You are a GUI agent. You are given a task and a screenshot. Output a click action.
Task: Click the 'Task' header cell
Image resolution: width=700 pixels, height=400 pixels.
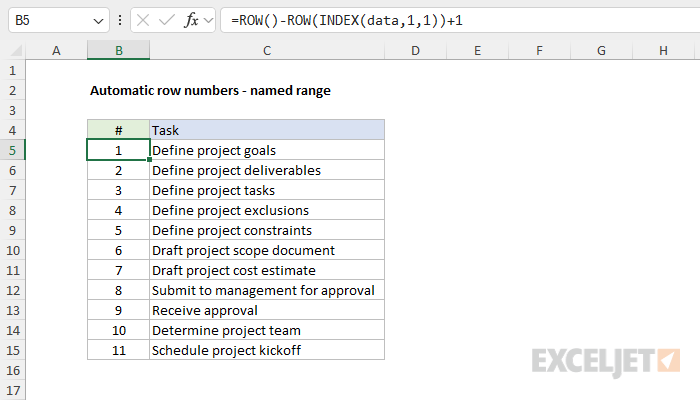[267, 130]
